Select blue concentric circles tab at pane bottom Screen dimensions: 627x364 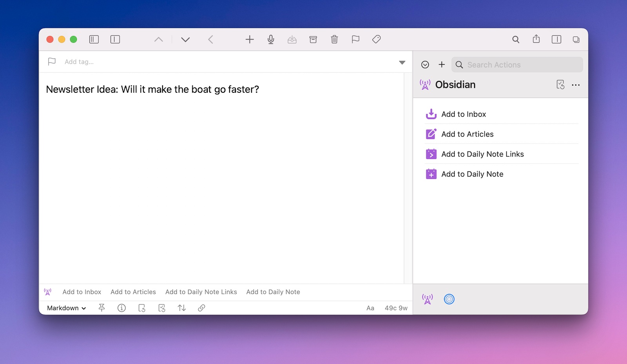click(449, 299)
